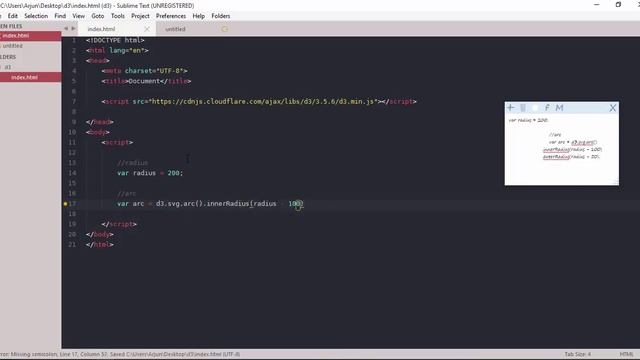Click innerRadius line in sticky note
The width and height of the screenshot is (640, 360).
pos(572,149)
